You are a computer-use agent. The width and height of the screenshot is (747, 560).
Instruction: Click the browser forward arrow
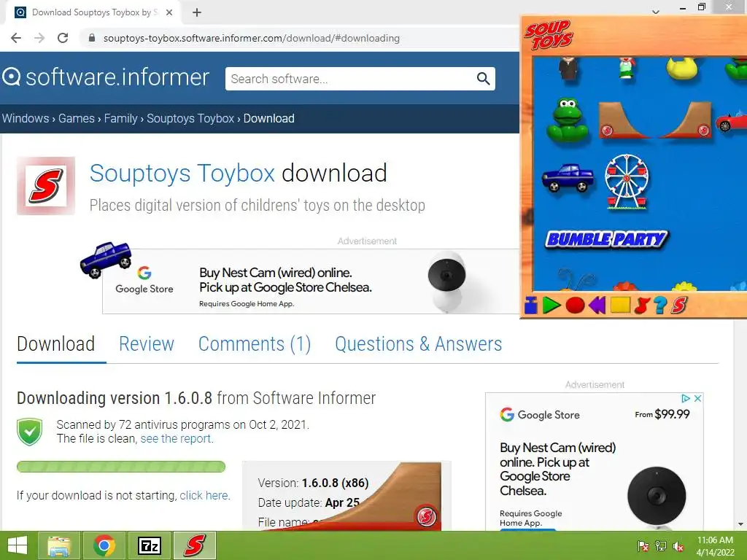tap(39, 38)
